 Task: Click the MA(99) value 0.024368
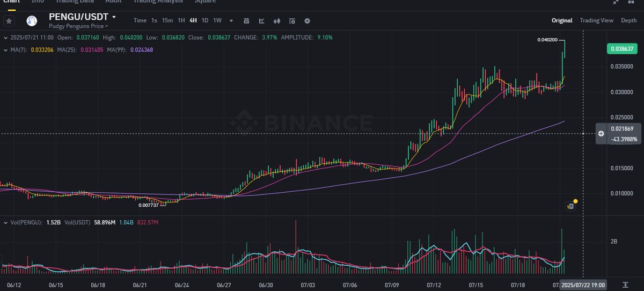point(141,49)
